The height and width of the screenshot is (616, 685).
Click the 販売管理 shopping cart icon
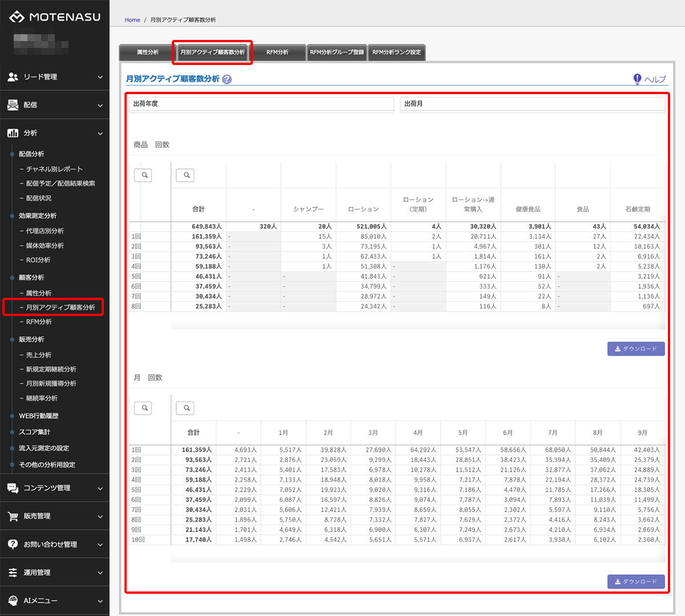(13, 516)
